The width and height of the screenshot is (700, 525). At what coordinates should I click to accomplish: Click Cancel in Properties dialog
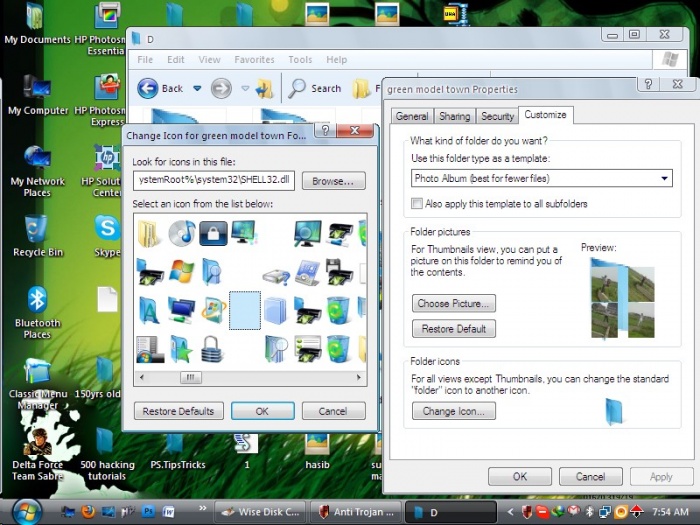(590, 476)
